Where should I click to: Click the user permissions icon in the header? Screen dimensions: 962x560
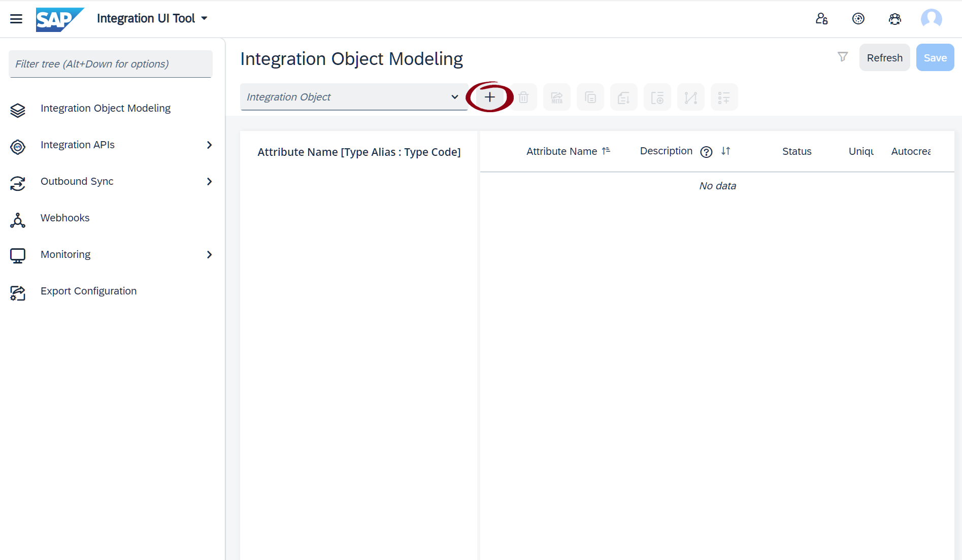[x=822, y=18]
